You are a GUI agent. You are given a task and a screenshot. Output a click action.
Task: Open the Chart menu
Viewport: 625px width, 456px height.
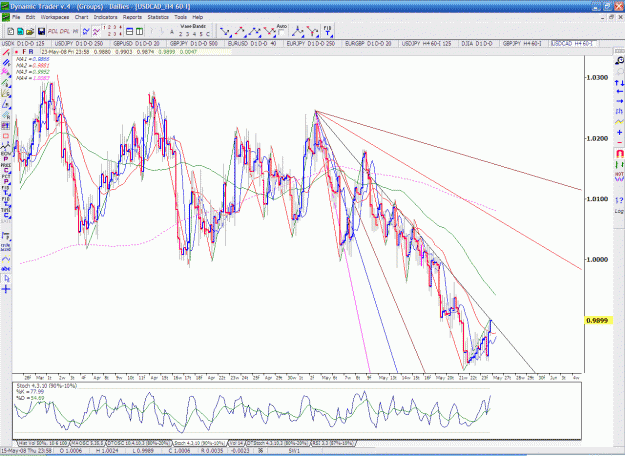tap(81, 17)
